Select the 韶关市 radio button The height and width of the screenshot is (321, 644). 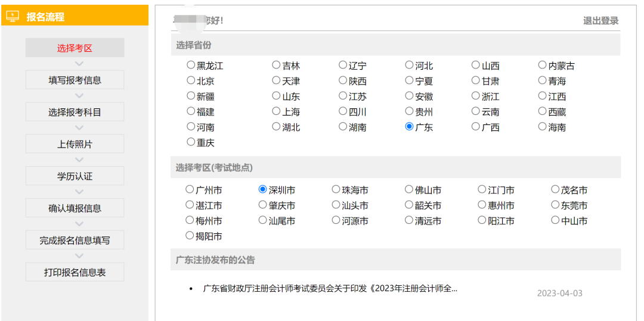pos(408,205)
